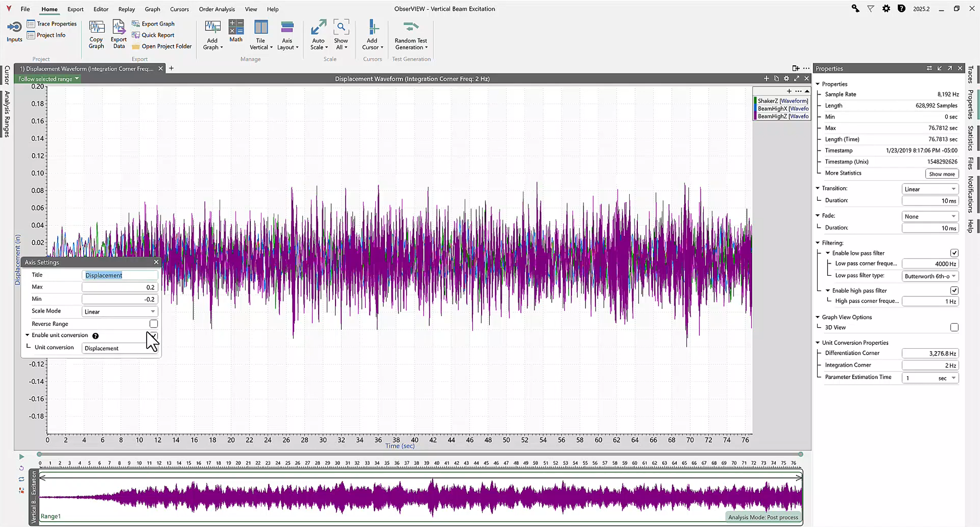Screen dimensions: 980x527
Task: Click the Show more statistics button
Action: [942, 174]
